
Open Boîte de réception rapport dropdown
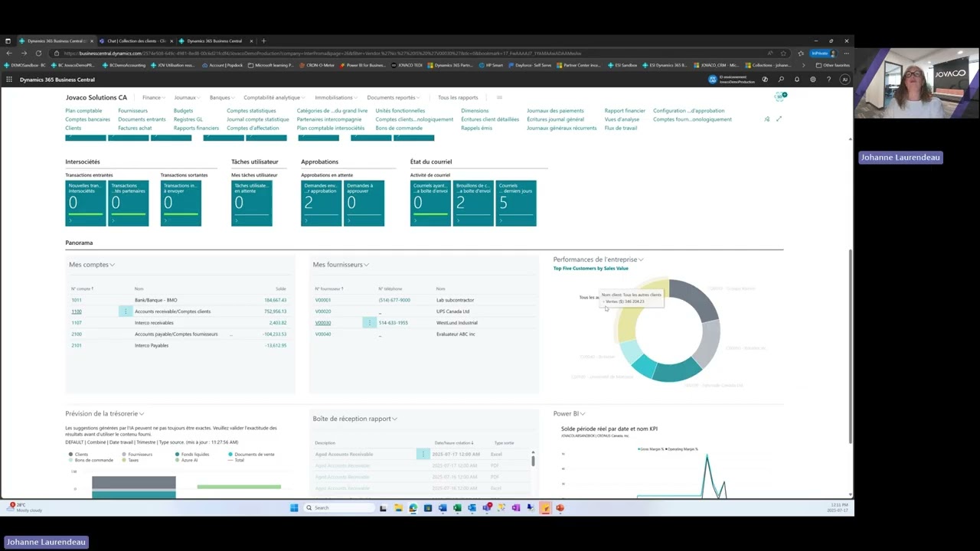point(355,419)
